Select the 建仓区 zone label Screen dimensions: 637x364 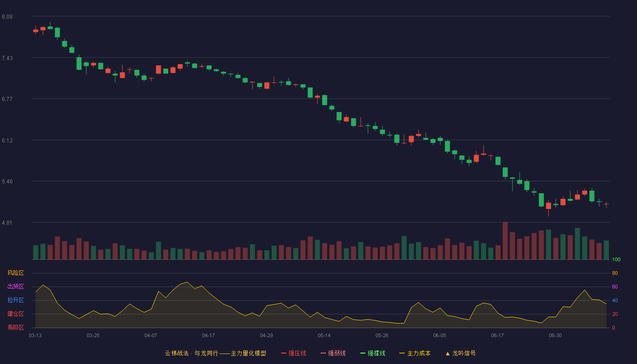[16, 314]
